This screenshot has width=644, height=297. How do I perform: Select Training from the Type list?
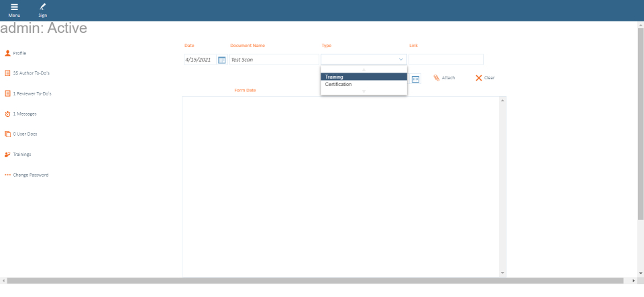tap(364, 77)
